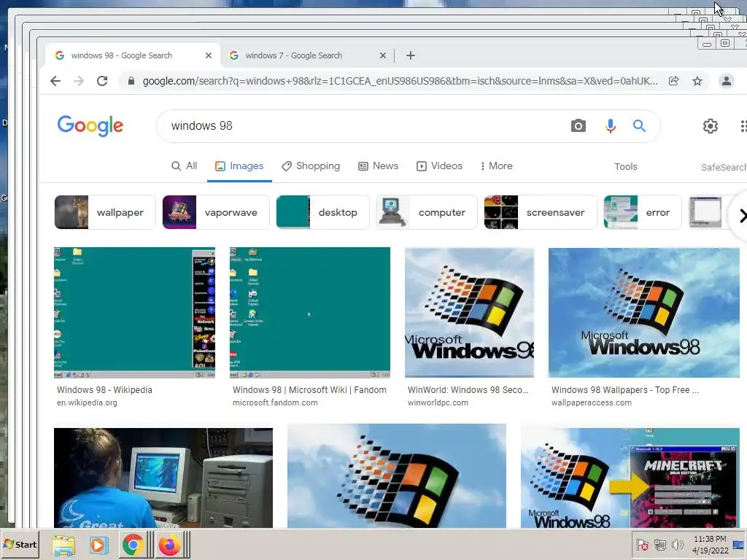This screenshot has width=747, height=560.
Task: Open the share page icon in address bar
Action: click(673, 81)
